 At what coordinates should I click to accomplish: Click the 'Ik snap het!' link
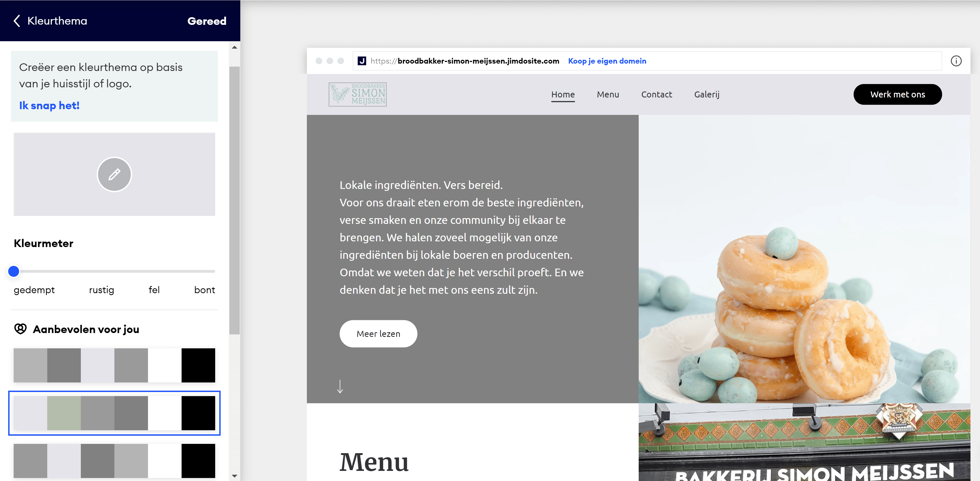[49, 105]
